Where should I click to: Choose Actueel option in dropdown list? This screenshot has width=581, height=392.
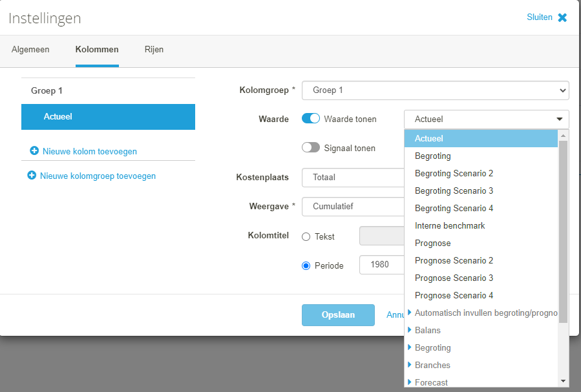pyautogui.click(x=481, y=138)
